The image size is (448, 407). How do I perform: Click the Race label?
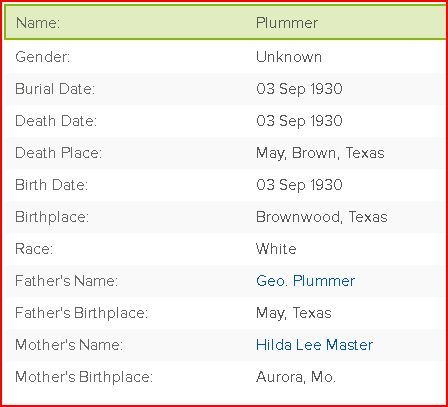(34, 249)
